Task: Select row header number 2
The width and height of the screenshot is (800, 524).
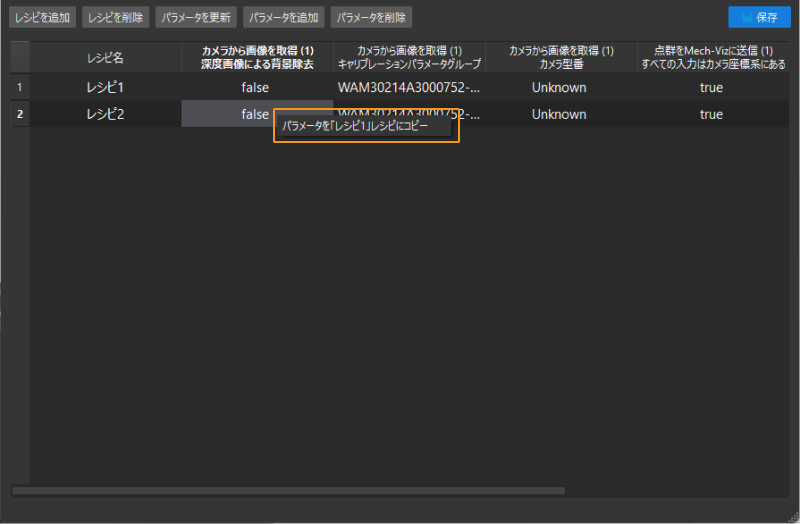Action: coord(20,114)
